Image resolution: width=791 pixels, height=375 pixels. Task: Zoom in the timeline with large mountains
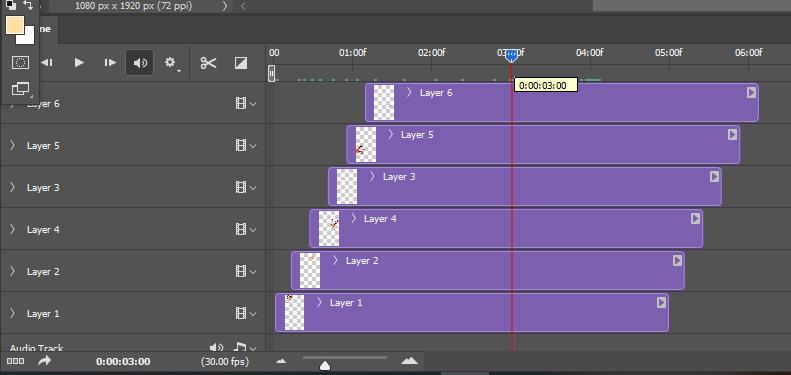coord(410,361)
